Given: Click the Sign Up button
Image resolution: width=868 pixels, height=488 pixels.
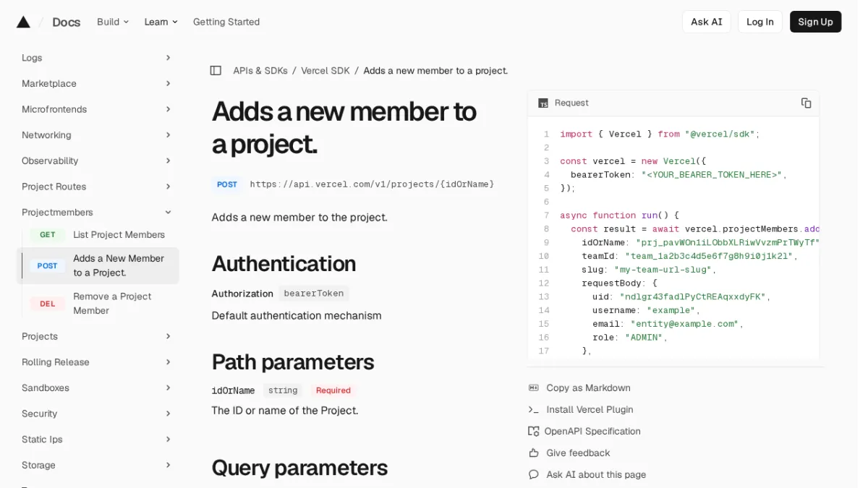Looking at the screenshot, I should click(815, 22).
